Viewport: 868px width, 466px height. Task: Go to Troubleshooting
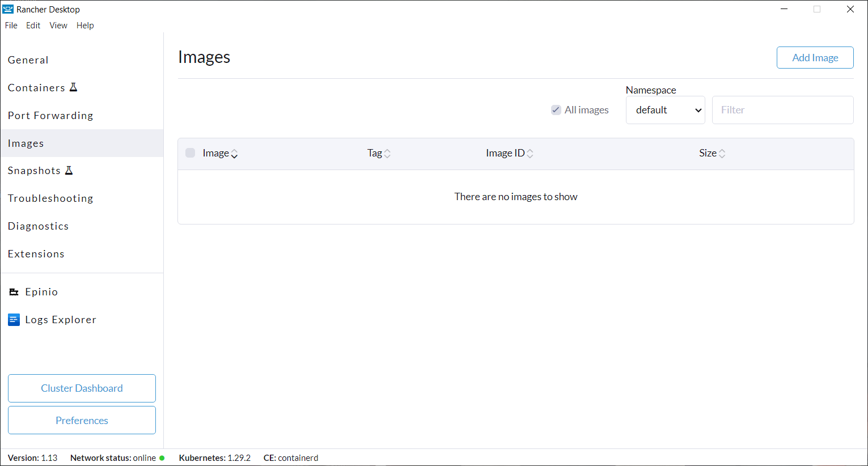point(82,198)
